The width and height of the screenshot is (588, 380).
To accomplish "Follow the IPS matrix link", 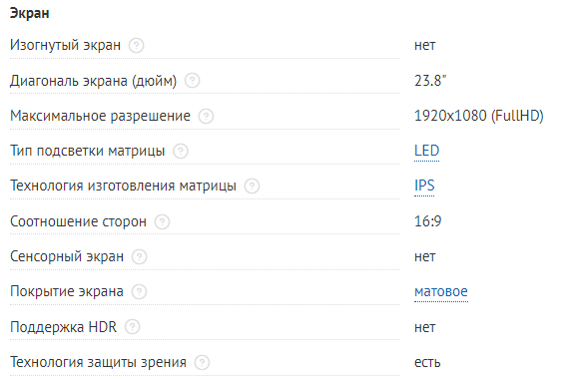I will (x=424, y=186).
